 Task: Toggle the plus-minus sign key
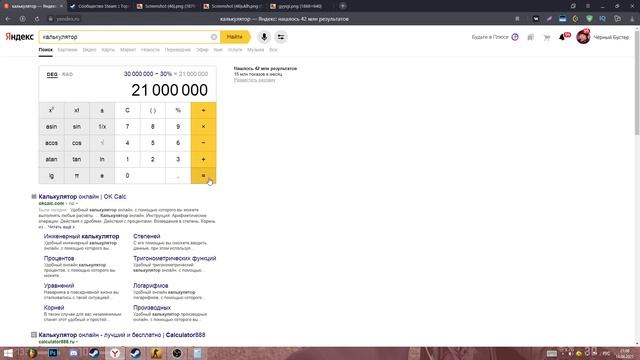coord(102,110)
